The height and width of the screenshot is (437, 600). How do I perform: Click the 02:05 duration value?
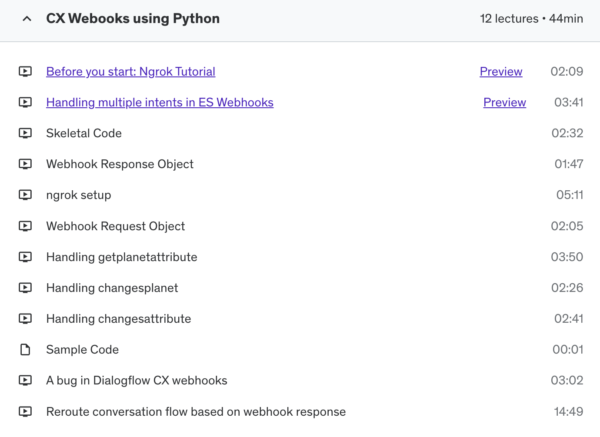[x=567, y=226]
